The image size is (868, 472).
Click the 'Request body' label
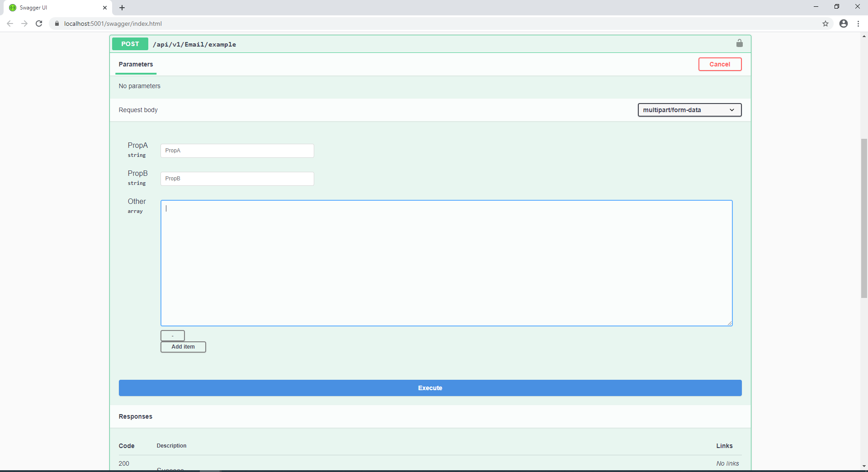coord(138,110)
